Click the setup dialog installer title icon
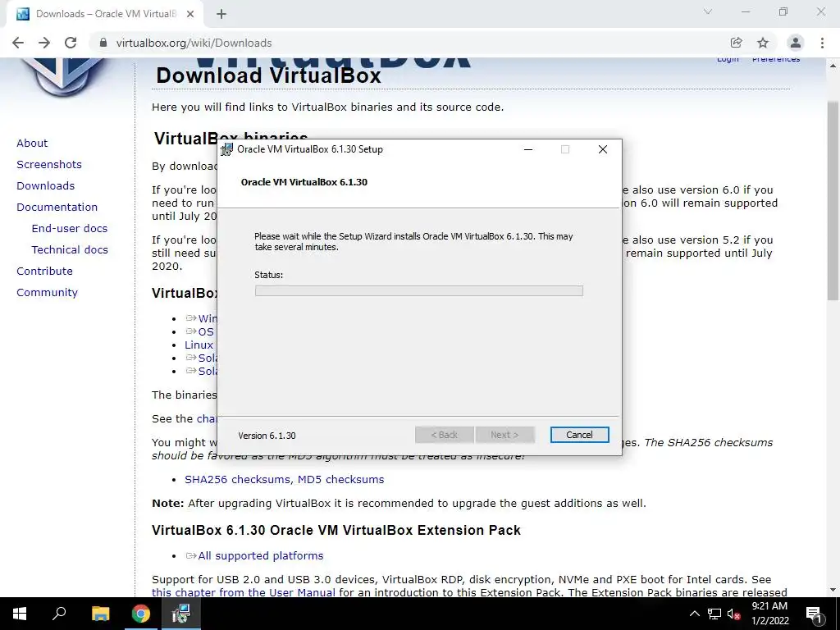Viewport: 840px width, 630px height. pos(226,149)
